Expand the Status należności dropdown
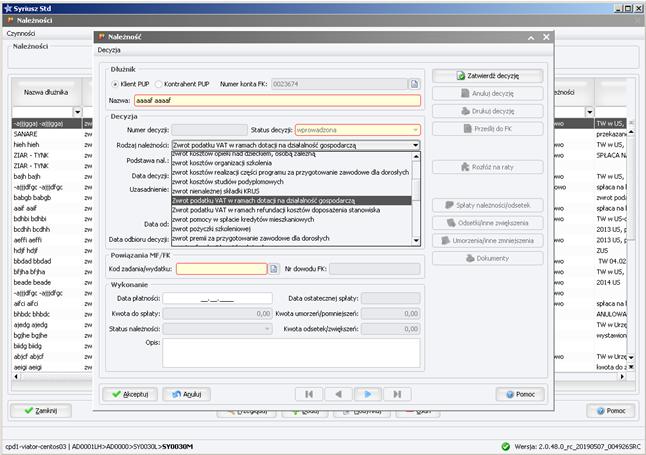Screen dimensions: 646x455 [x=267, y=329]
